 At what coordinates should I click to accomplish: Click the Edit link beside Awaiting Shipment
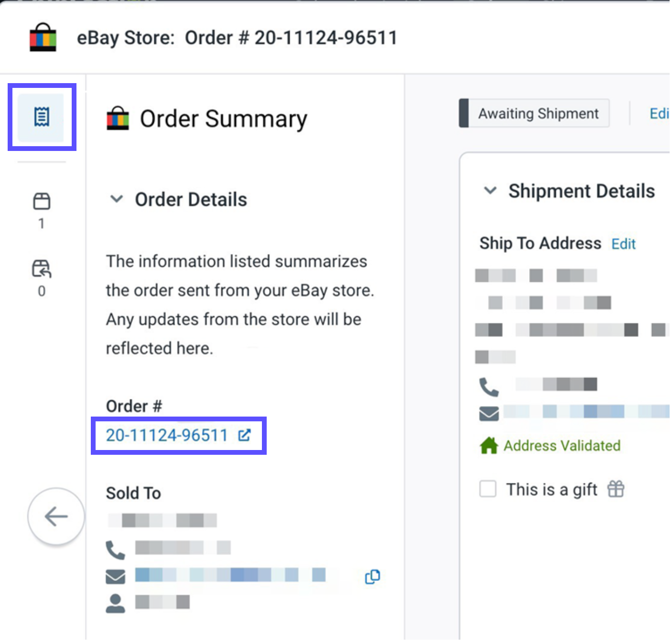(659, 114)
